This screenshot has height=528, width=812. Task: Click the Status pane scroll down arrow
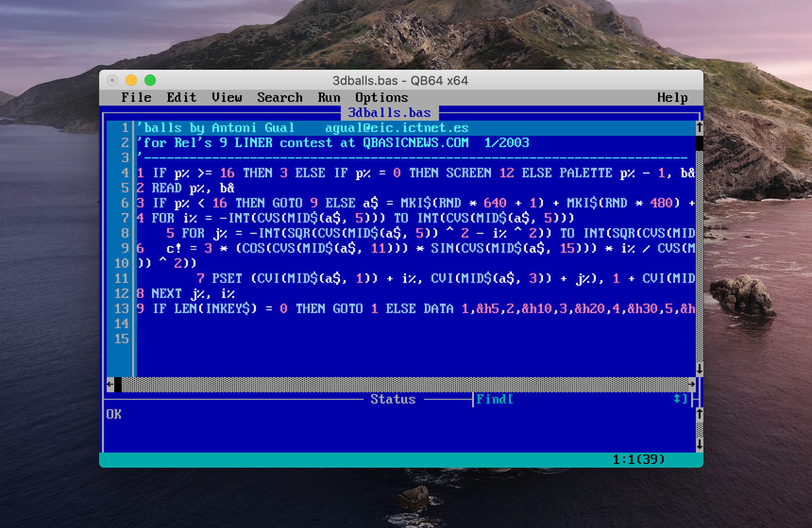pos(699,444)
